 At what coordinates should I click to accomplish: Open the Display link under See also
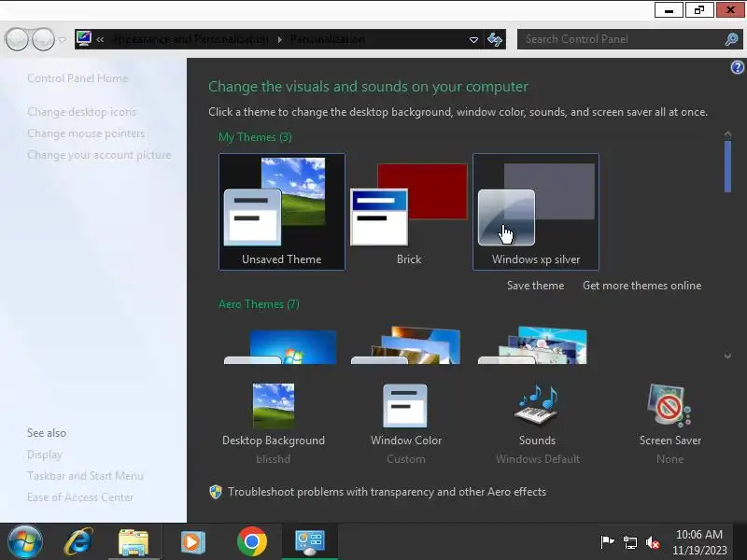coord(45,455)
